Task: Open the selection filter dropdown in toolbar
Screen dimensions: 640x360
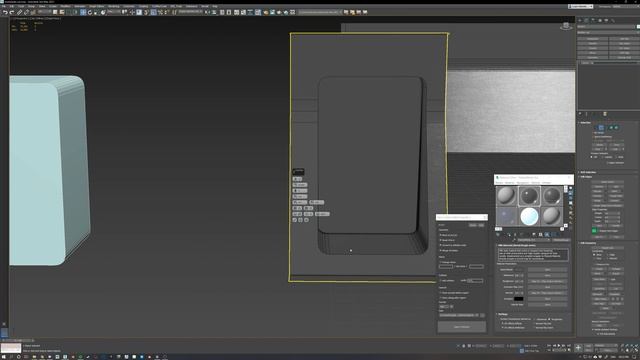Action: pos(44,12)
